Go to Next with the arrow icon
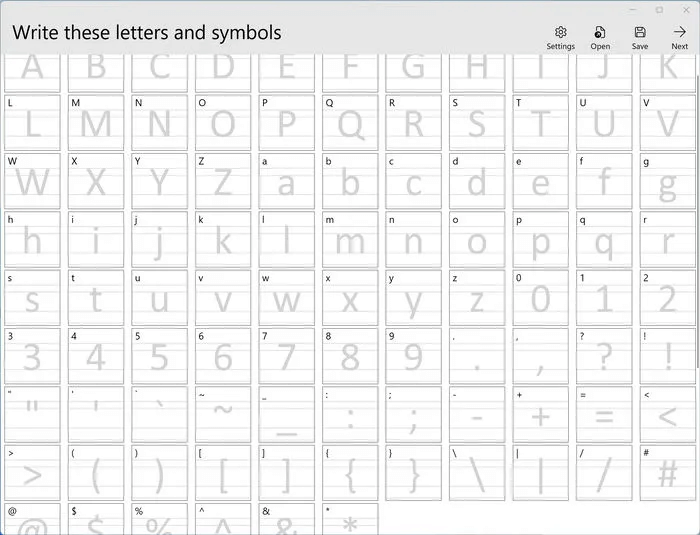The height and width of the screenshot is (535, 700). tap(679, 32)
